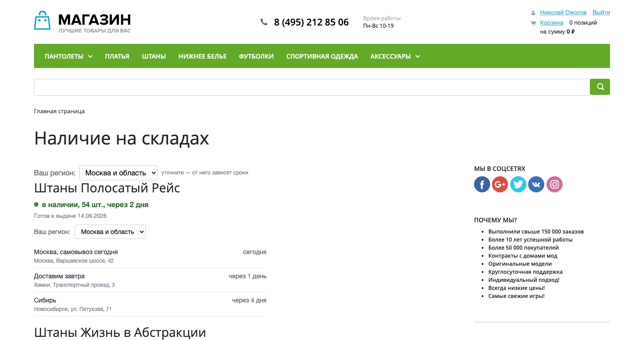Click the user profile icon
Viewport: 644px width, 340px height.
(533, 13)
